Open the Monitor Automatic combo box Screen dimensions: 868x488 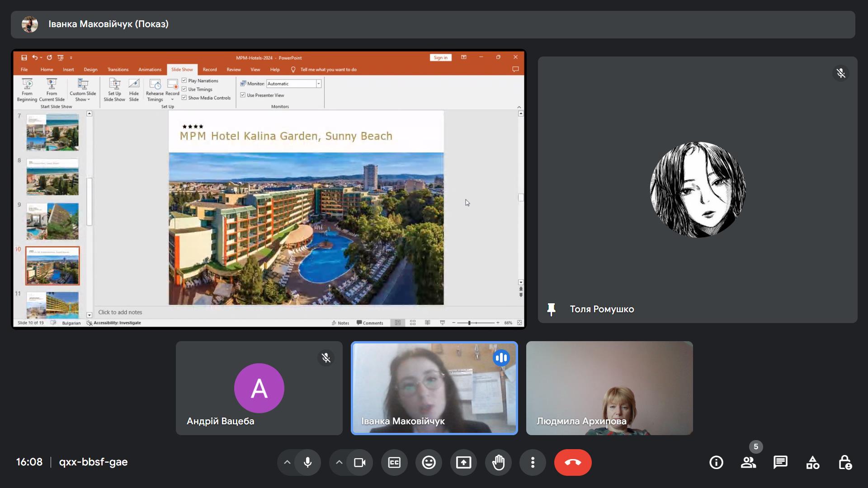[294, 84]
